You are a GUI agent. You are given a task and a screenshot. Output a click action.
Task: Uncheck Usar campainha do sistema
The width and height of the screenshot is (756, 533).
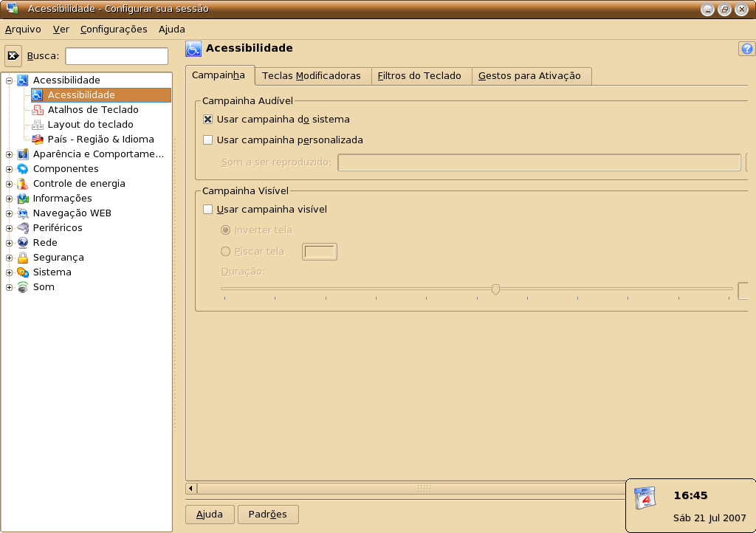pyautogui.click(x=207, y=119)
